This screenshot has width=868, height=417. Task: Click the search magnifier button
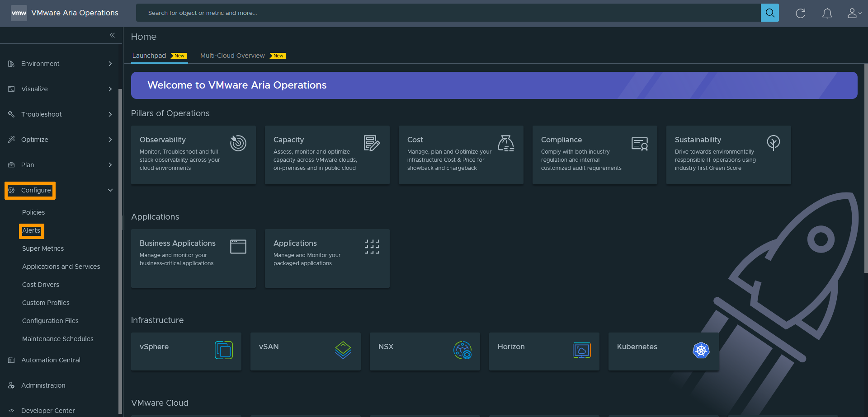click(x=769, y=13)
